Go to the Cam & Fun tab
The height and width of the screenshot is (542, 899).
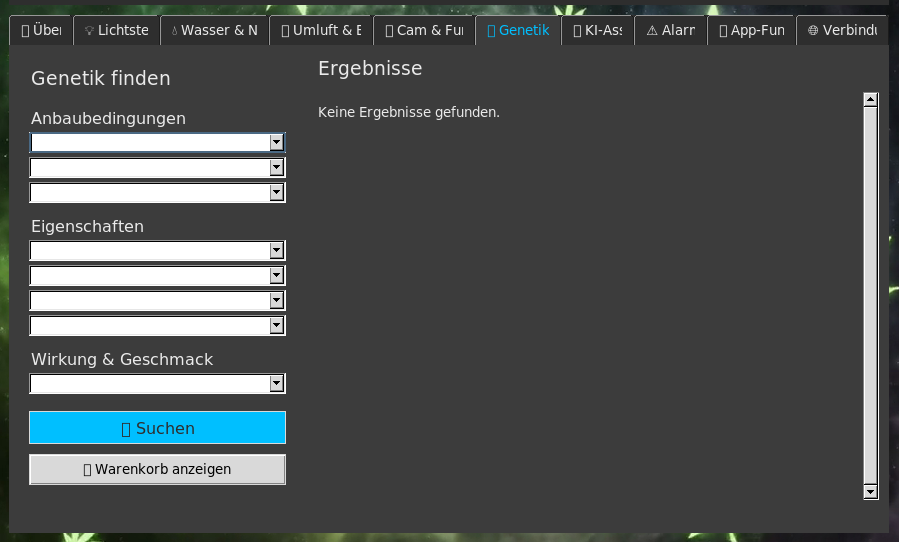(x=424, y=30)
